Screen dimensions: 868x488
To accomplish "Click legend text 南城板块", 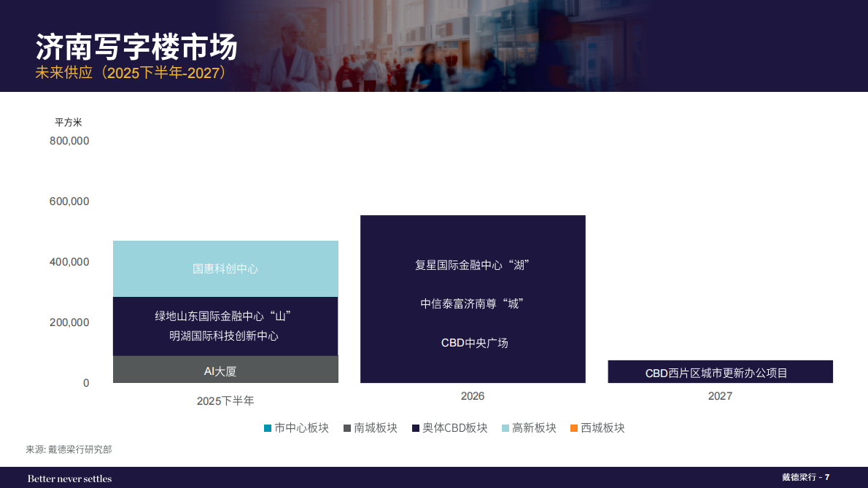I will (x=376, y=427).
